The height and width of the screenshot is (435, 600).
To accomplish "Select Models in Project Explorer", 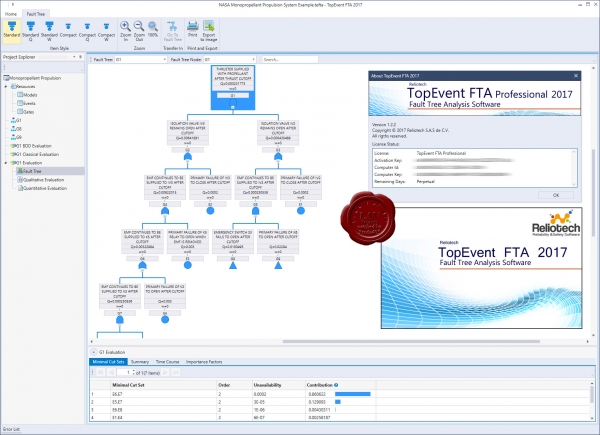I will [27, 95].
